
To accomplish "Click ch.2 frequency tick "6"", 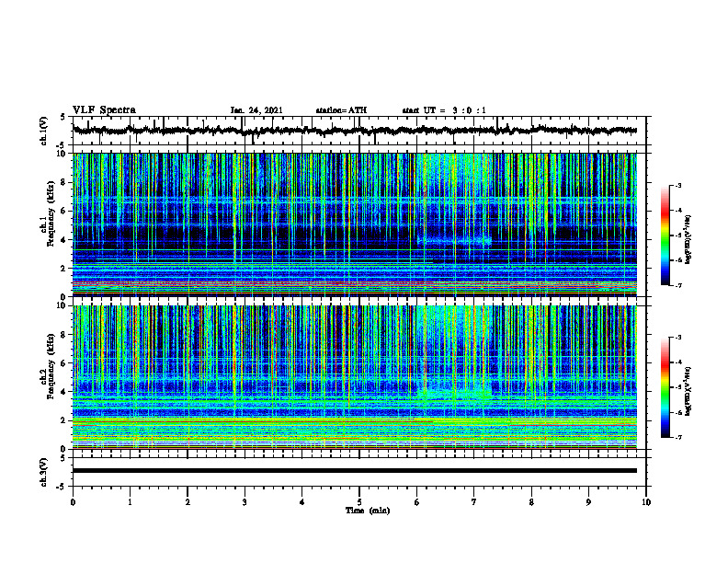I will coord(64,362).
